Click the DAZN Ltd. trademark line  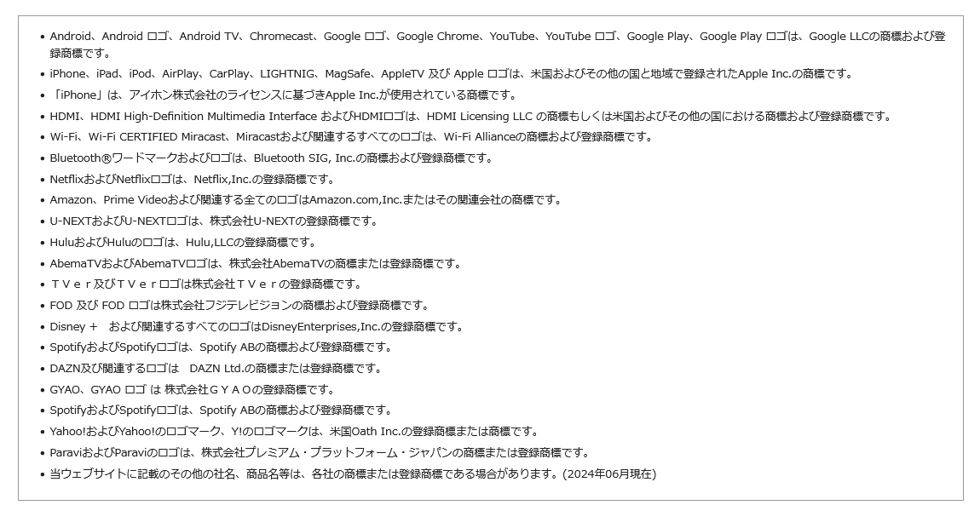[x=216, y=369]
